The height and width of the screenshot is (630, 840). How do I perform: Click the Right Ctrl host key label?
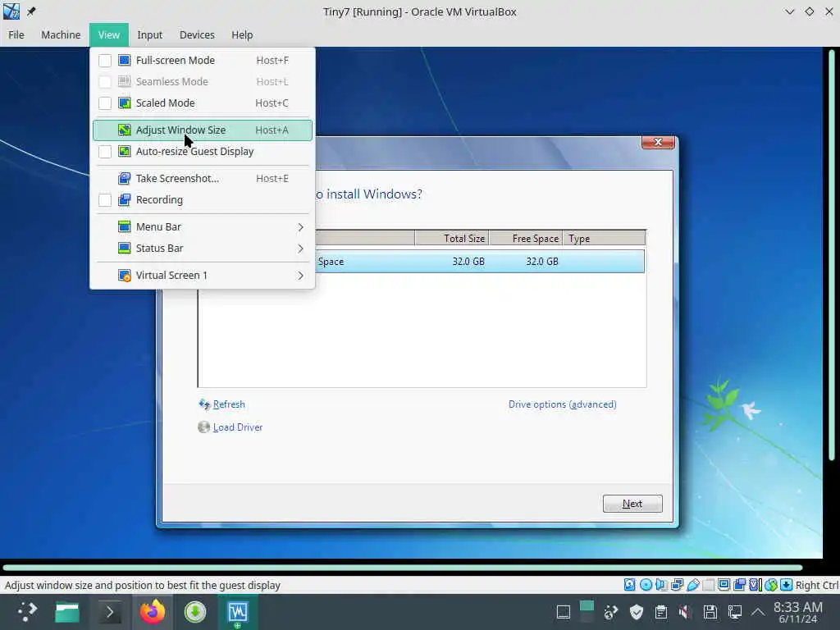pyautogui.click(x=816, y=585)
